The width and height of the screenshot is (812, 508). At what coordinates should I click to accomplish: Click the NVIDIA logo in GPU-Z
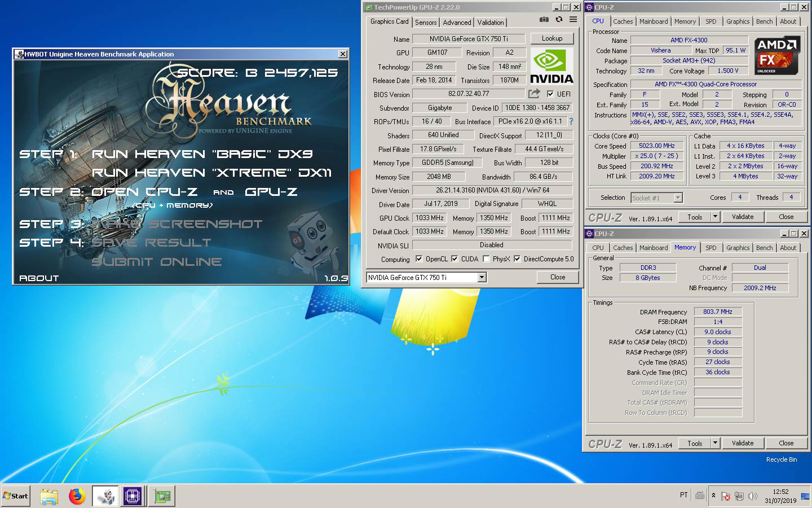pyautogui.click(x=551, y=66)
